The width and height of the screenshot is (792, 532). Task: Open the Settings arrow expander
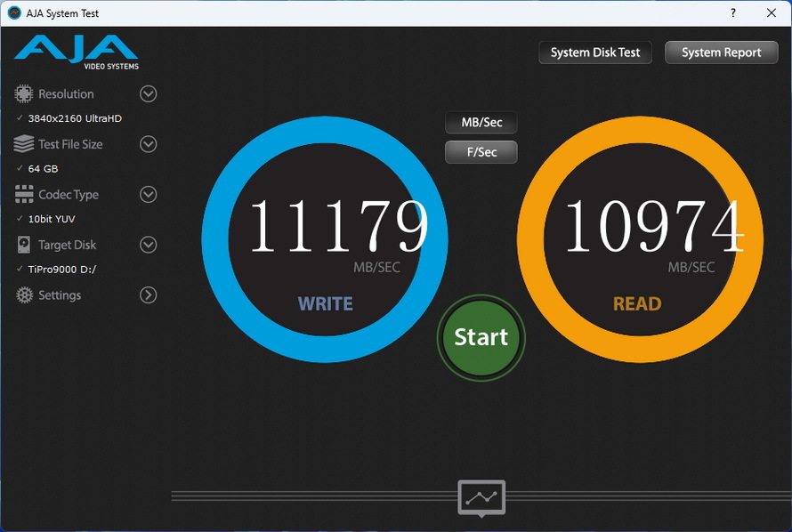point(148,294)
